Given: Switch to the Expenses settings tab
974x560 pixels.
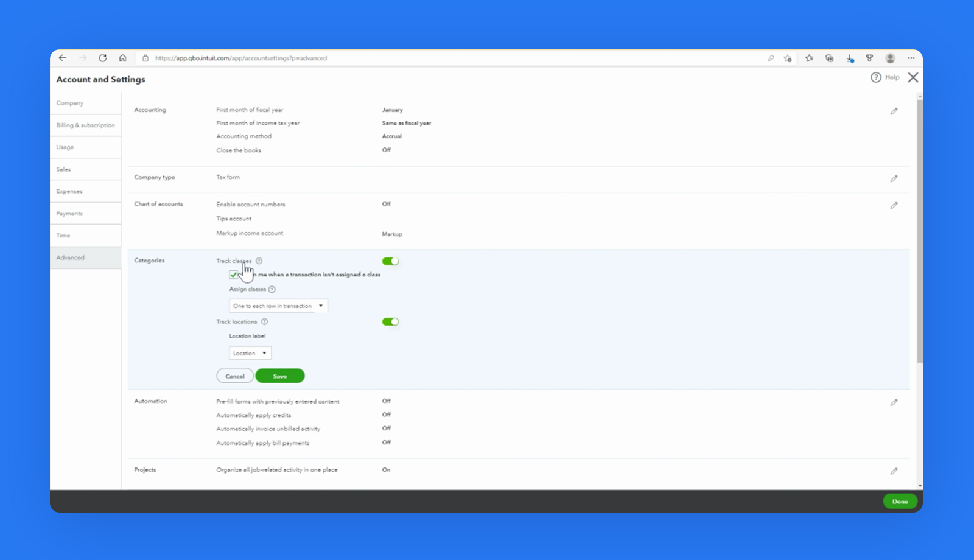Looking at the screenshot, I should [69, 191].
